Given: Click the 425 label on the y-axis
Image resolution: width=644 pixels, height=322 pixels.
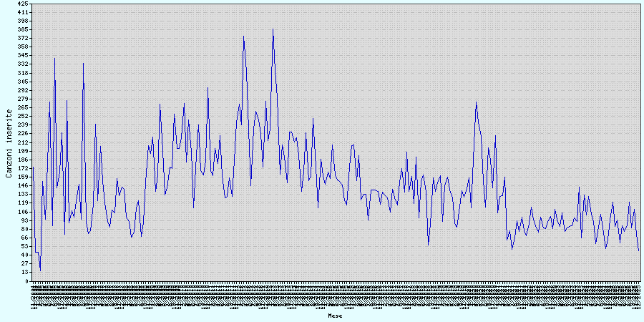Looking at the screenshot, I should 24,4.
